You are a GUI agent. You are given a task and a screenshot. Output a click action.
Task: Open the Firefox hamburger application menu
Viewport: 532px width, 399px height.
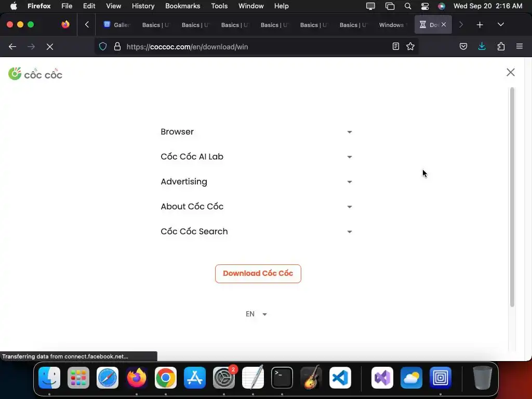click(520, 46)
